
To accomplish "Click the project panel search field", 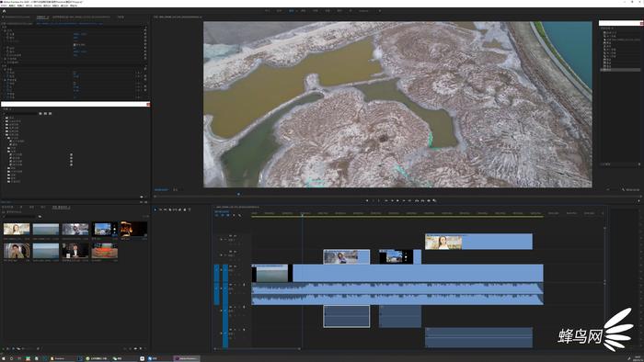I will click(x=19, y=217).
